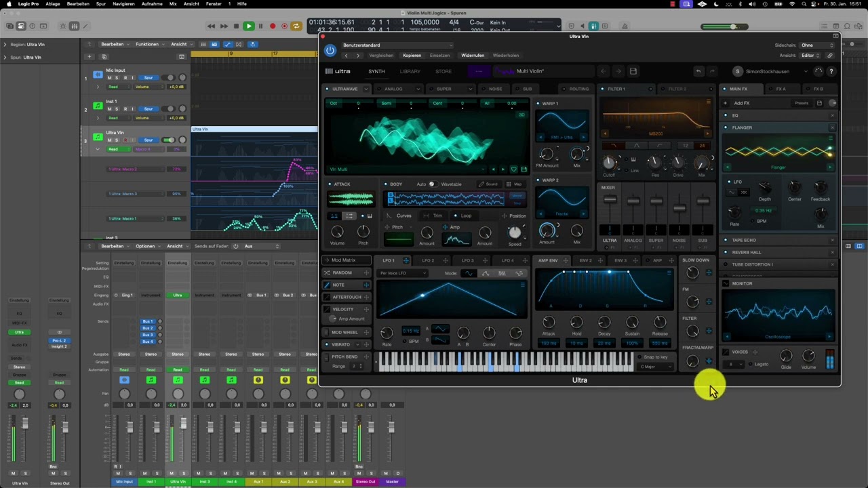
Task: Click the Vergleichen button
Action: 381,56
